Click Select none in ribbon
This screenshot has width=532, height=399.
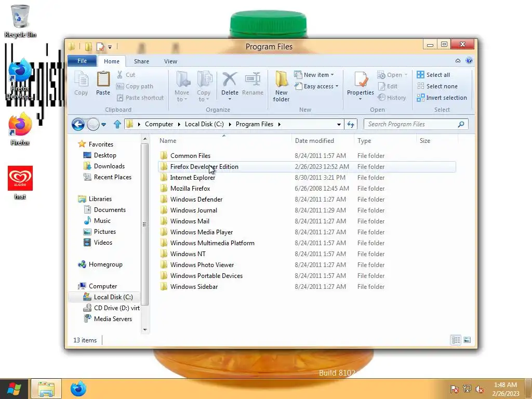tap(437, 86)
